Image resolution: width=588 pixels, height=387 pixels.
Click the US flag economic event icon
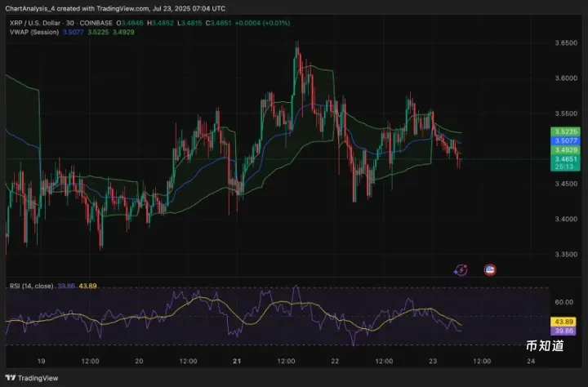[x=490, y=269]
